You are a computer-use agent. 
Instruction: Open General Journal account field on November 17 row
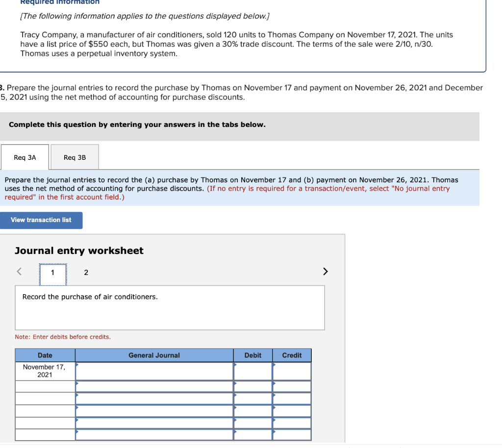click(x=154, y=371)
